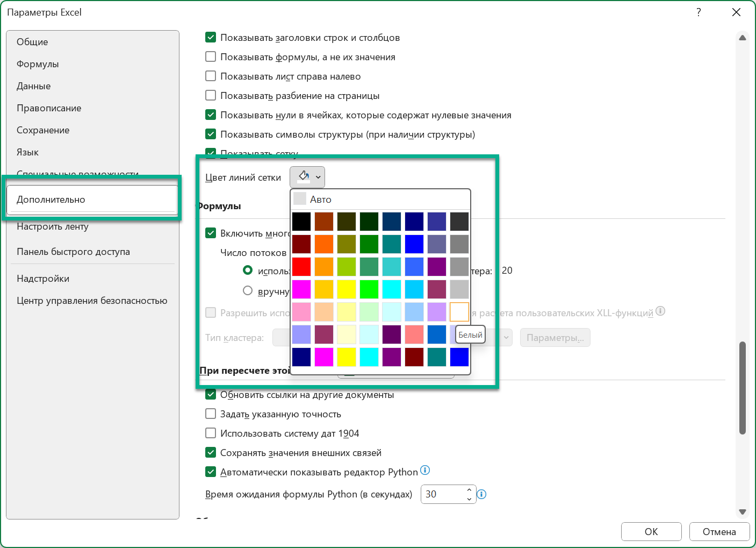
Task: Select the blue-gray color swatch
Action: pyautogui.click(x=437, y=244)
